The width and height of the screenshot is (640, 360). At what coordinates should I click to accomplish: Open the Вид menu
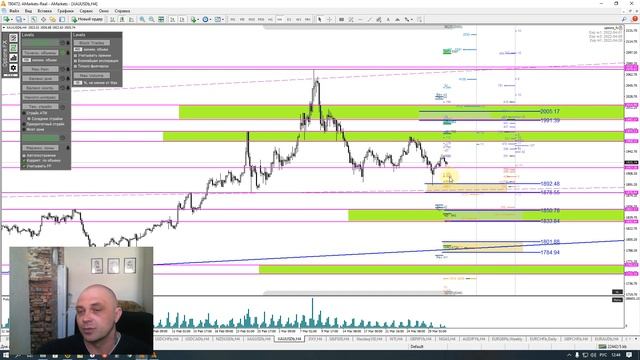[x=29, y=11]
